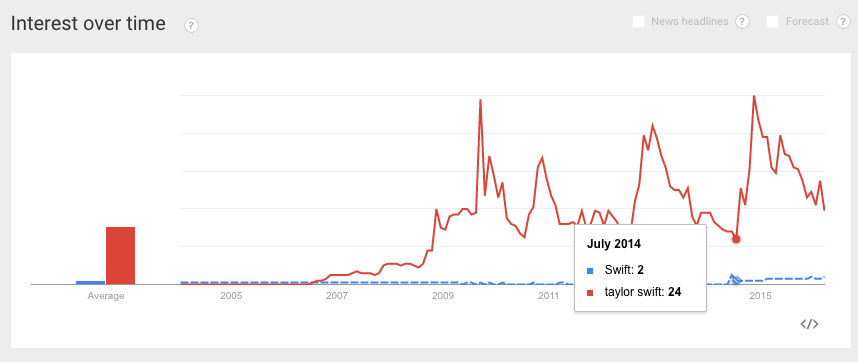The image size is (858, 362).
Task: Click help icon next to Forecast
Action: (843, 22)
